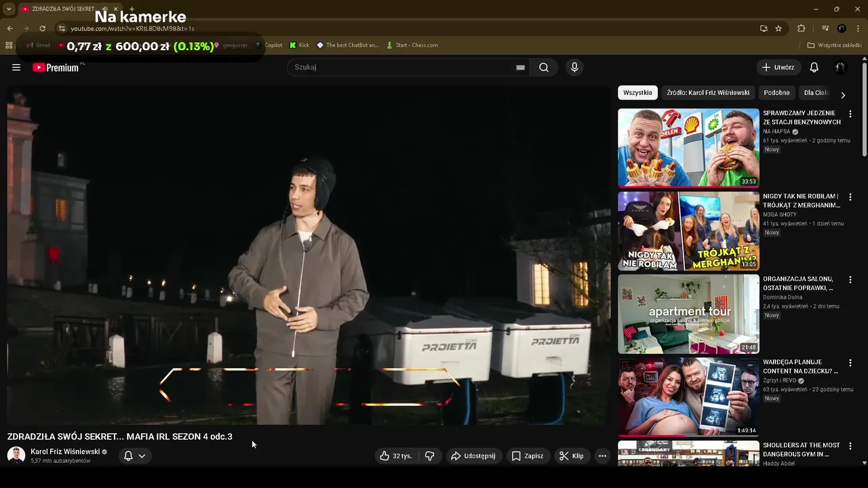The width and height of the screenshot is (868, 488).
Task: Go back with browser back arrow
Action: [9, 28]
